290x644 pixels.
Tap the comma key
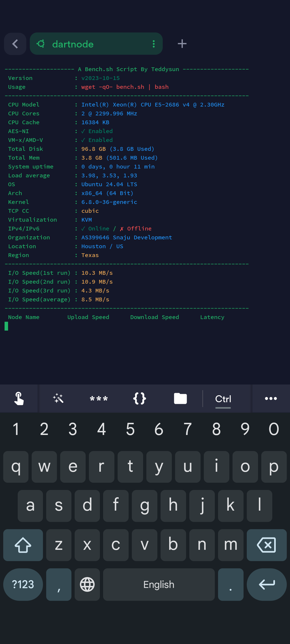(x=59, y=584)
